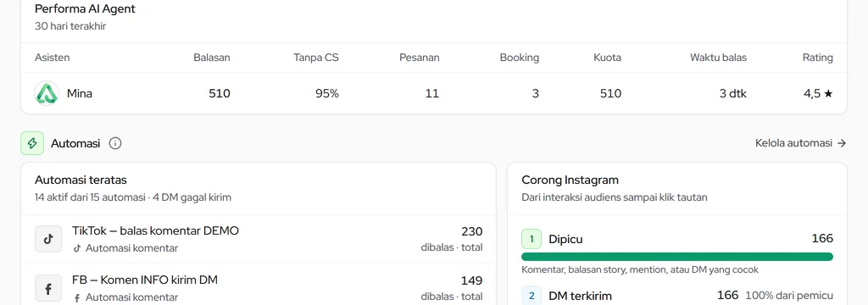Open Kelola automasi link
Image resolution: width=868 pixels, height=305 pixels.
click(x=800, y=143)
